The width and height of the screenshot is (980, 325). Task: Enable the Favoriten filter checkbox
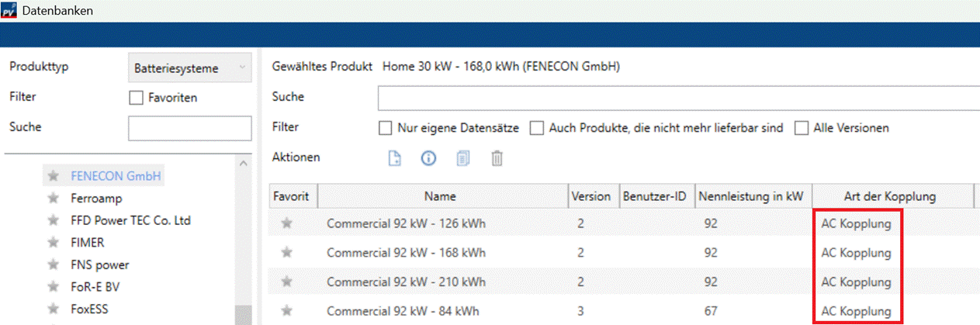pos(136,98)
